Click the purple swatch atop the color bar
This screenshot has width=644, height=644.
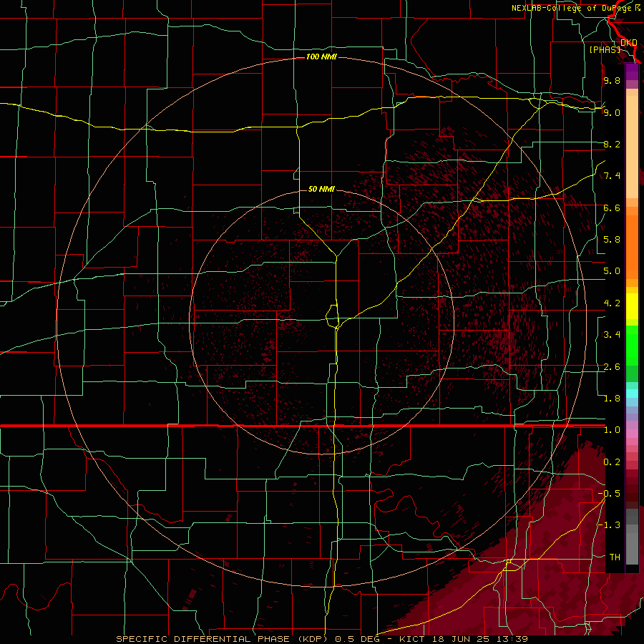pyautogui.click(x=632, y=72)
